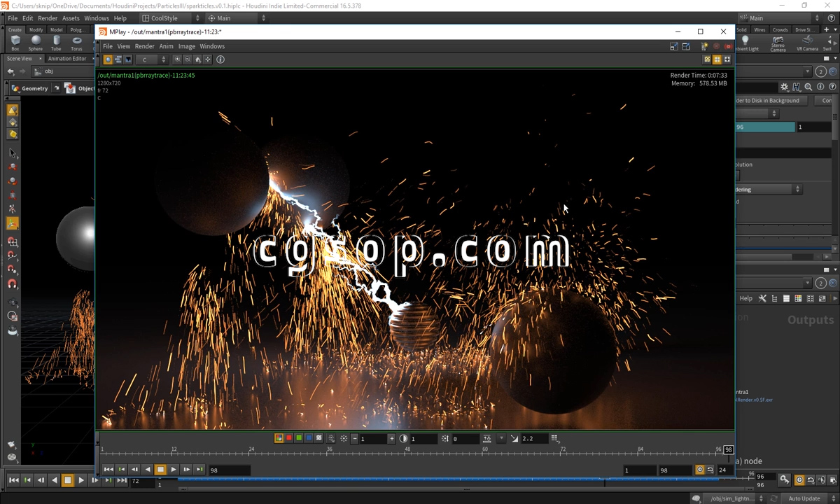840x504 pixels.
Task: Open the MPlay File menu
Action: click(x=108, y=46)
